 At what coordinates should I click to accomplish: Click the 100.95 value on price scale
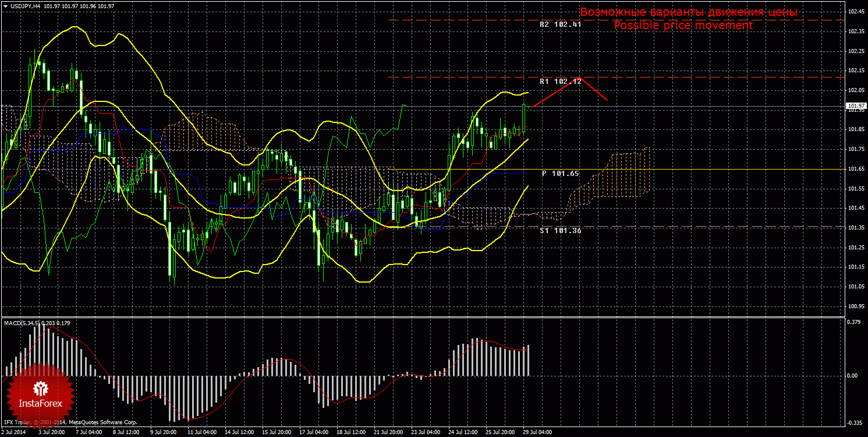click(855, 306)
